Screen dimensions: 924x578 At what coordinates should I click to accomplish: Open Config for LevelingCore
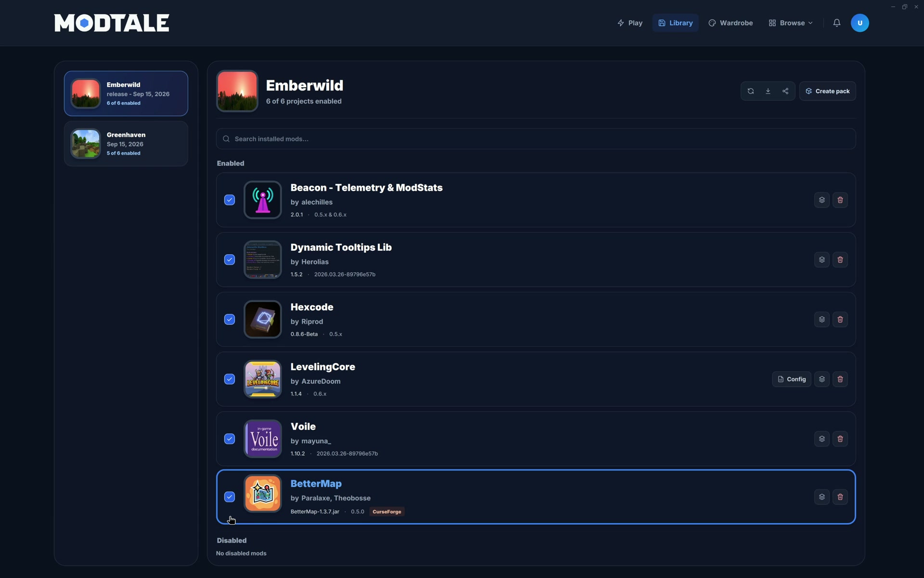pos(792,379)
